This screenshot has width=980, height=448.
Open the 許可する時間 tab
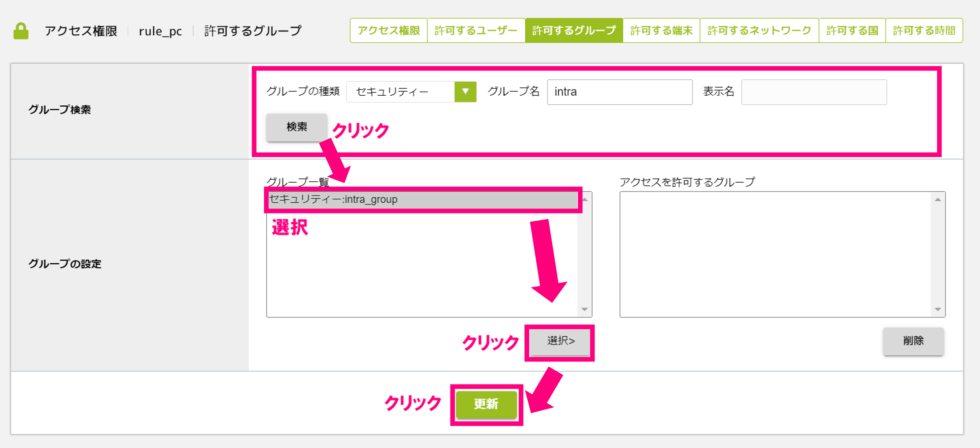[x=924, y=30]
